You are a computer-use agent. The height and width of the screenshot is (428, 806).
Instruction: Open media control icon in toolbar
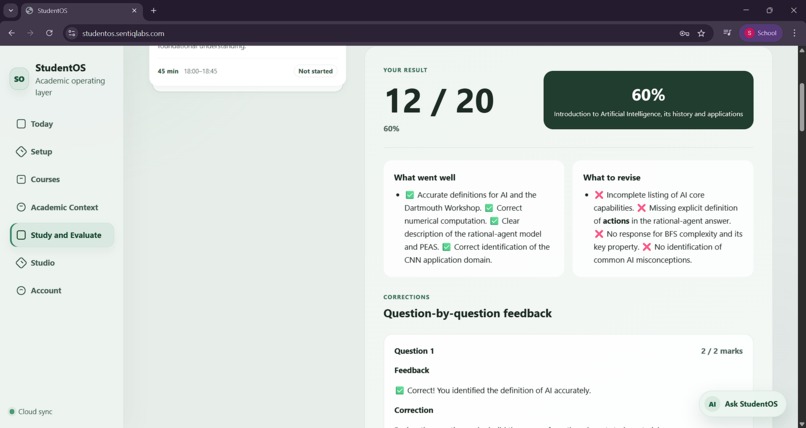(727, 33)
